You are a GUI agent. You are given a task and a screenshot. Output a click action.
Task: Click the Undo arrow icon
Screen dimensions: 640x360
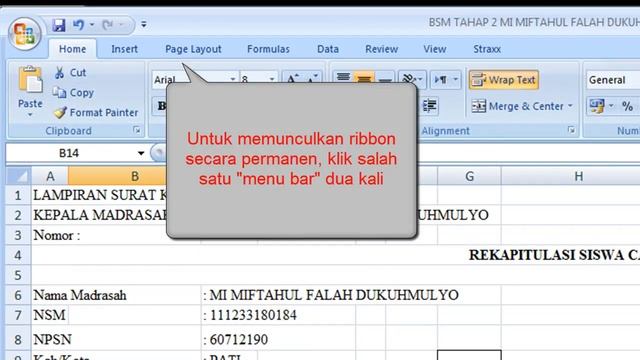(78, 25)
